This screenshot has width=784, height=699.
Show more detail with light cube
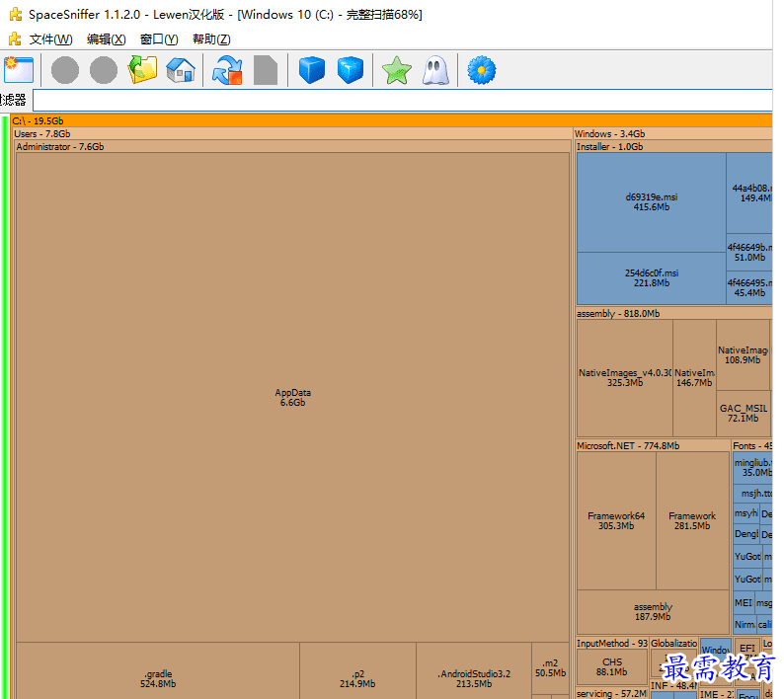pyautogui.click(x=350, y=69)
